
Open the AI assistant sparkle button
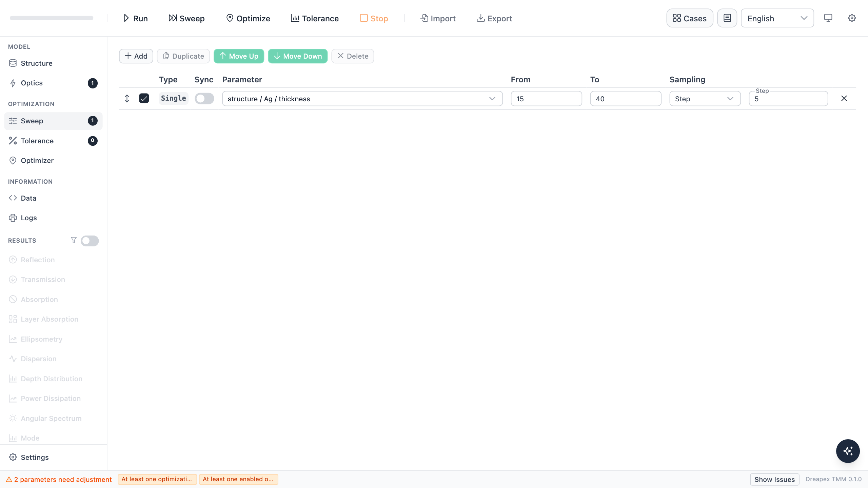[848, 451]
